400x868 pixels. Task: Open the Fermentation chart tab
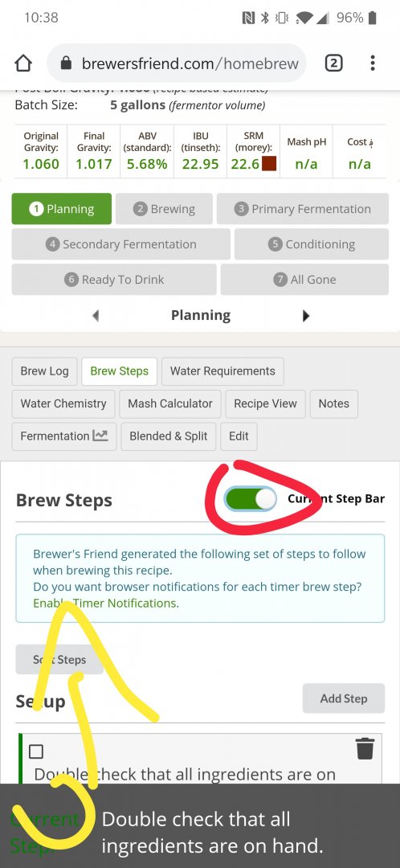coord(64,436)
